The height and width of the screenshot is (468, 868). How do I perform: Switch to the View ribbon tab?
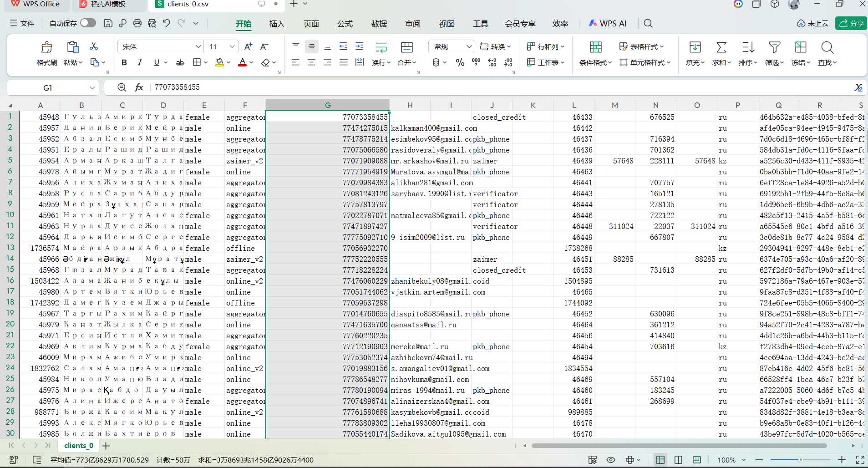(447, 24)
